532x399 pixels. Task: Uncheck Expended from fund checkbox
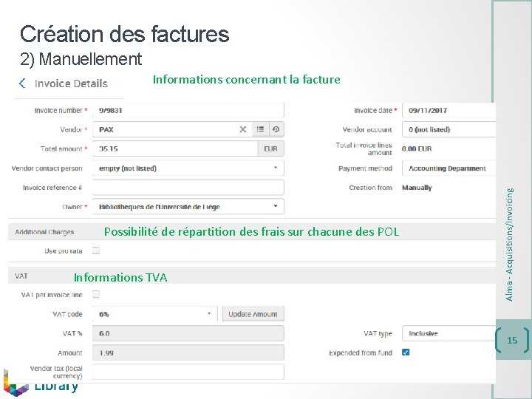(x=406, y=352)
